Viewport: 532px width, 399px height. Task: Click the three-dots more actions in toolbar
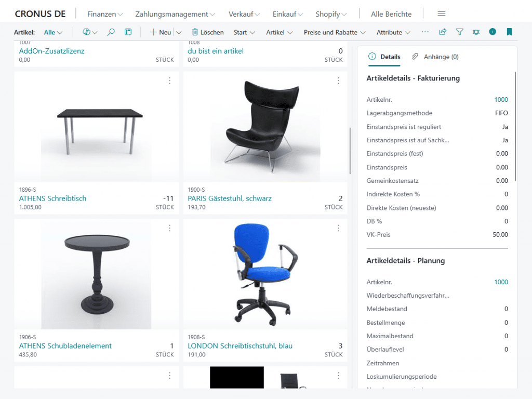click(x=425, y=32)
